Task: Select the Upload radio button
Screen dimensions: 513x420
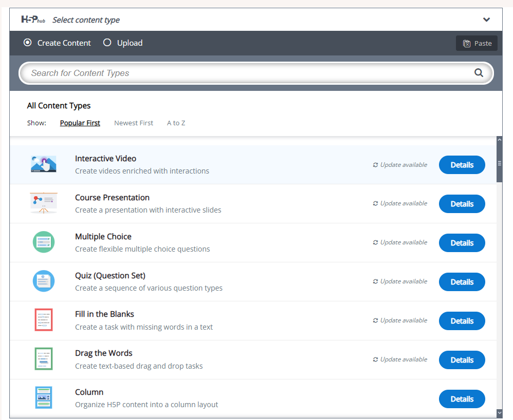Action: (107, 43)
